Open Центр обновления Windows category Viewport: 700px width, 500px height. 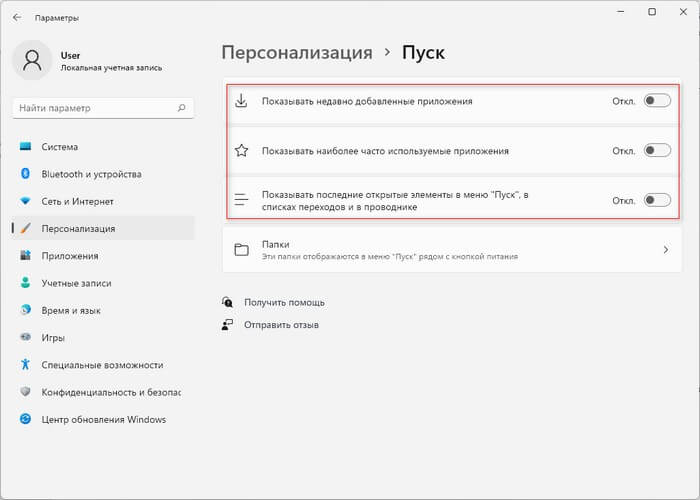[104, 419]
